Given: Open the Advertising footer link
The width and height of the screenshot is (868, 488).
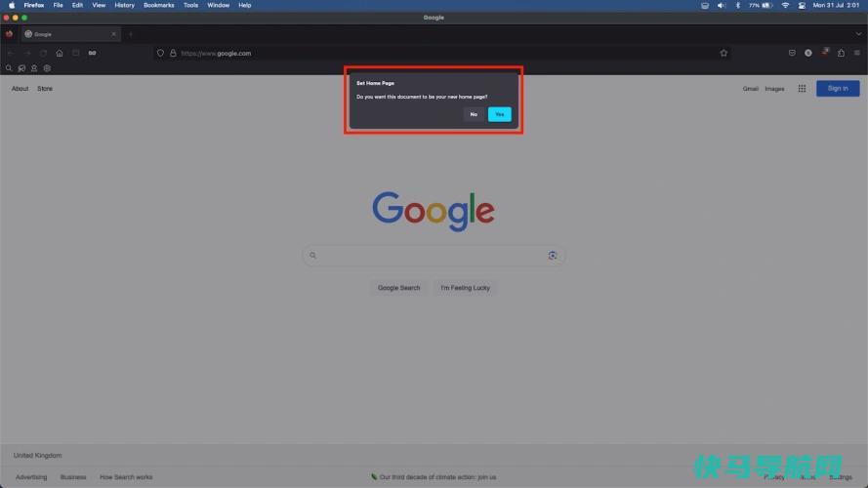Looking at the screenshot, I should [x=31, y=477].
